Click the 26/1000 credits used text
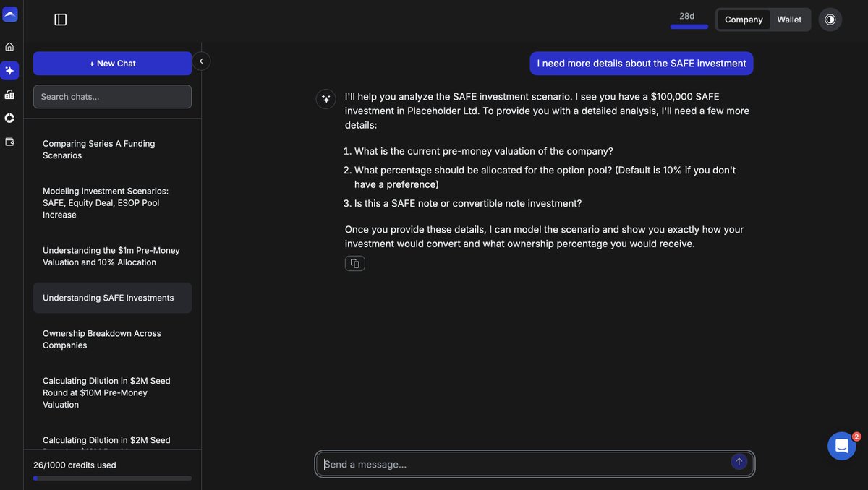 point(75,465)
